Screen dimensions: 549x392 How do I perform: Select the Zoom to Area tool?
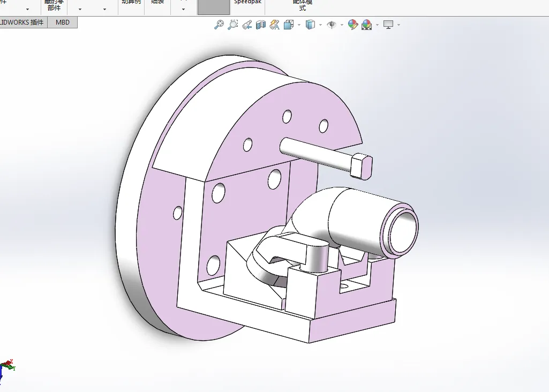(x=233, y=25)
